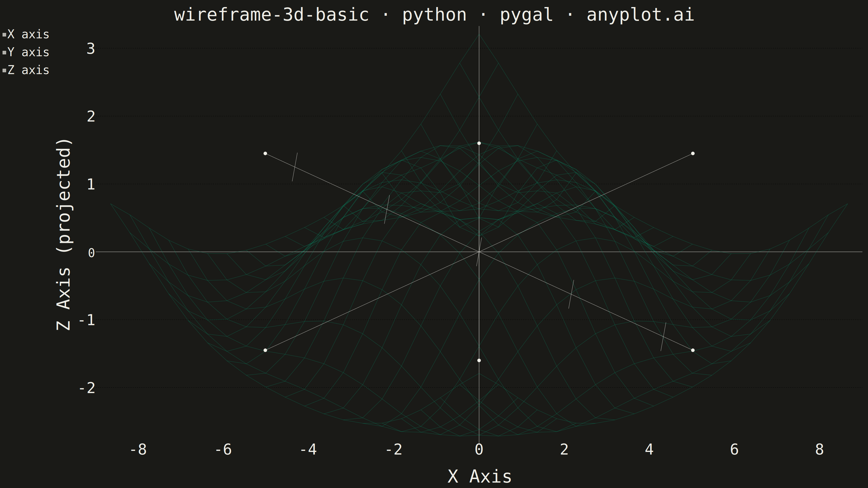Click the upper-right axis endpoint dot

(693, 153)
